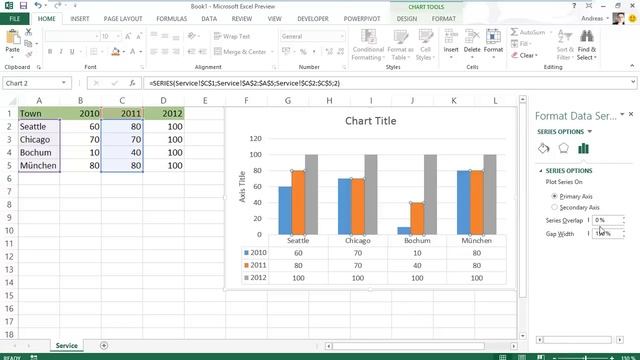This screenshot has height=360, width=640.
Task: Select Secondary Axis radio button
Action: click(554, 207)
